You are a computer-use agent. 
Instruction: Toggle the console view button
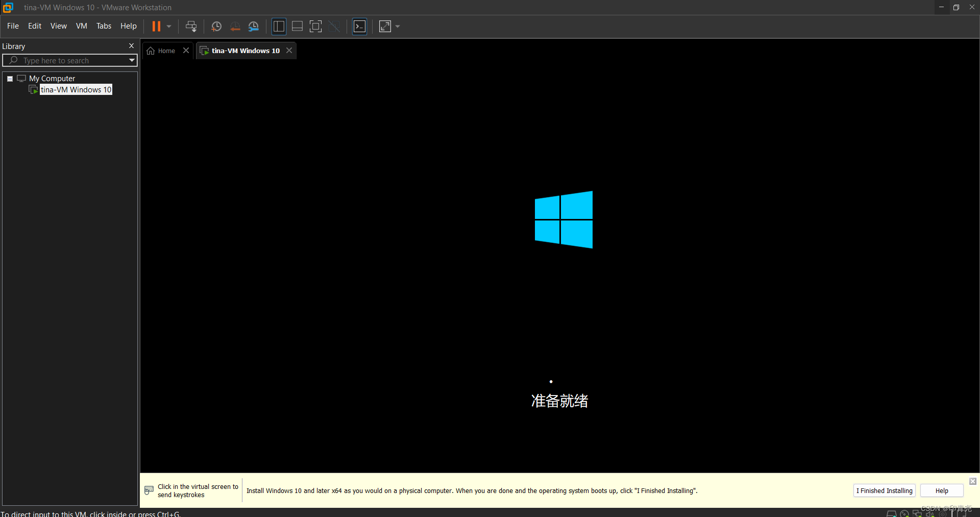pyautogui.click(x=360, y=26)
